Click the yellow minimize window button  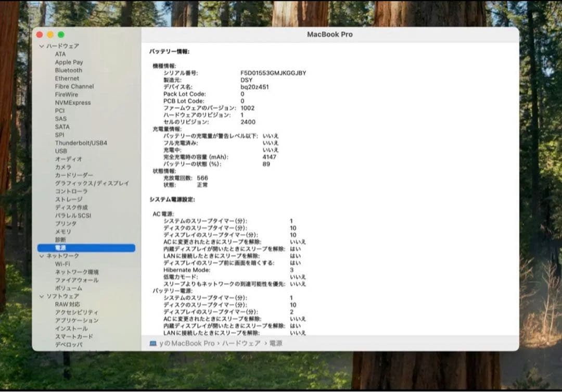pyautogui.click(x=50, y=35)
